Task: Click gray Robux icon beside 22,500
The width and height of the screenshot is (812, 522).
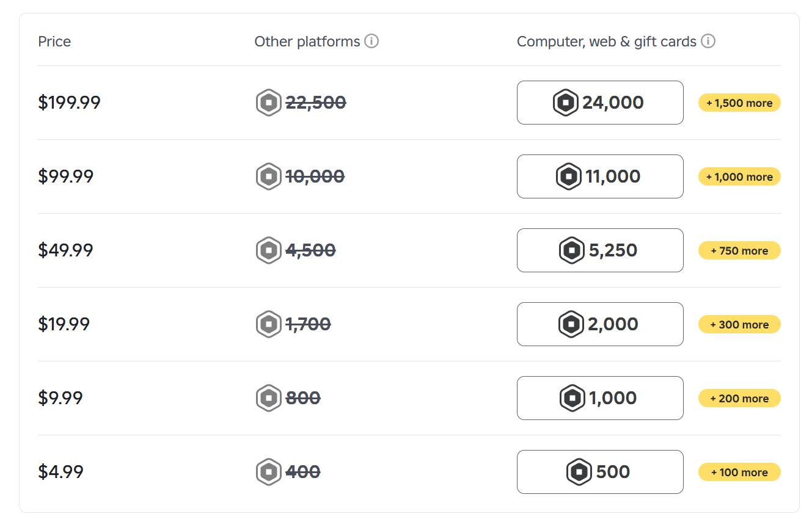Action: (268, 103)
